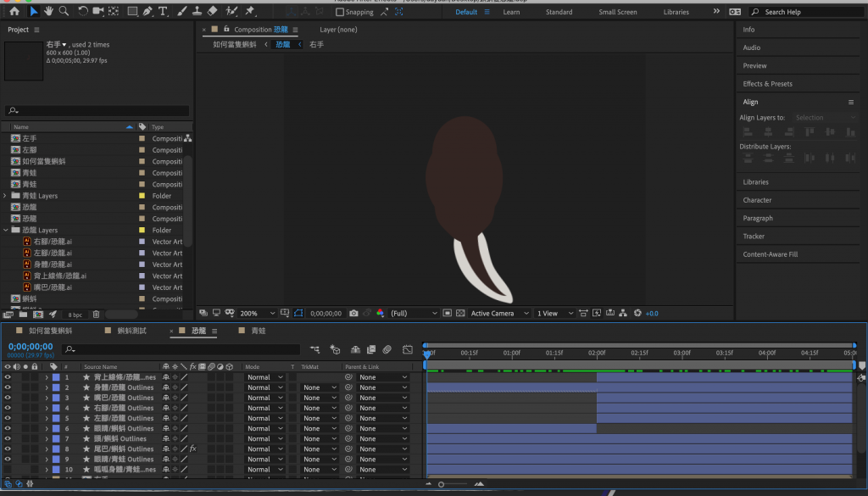Open blending Mode dropdown for layer 1
The height and width of the screenshot is (496, 868).
pos(264,377)
